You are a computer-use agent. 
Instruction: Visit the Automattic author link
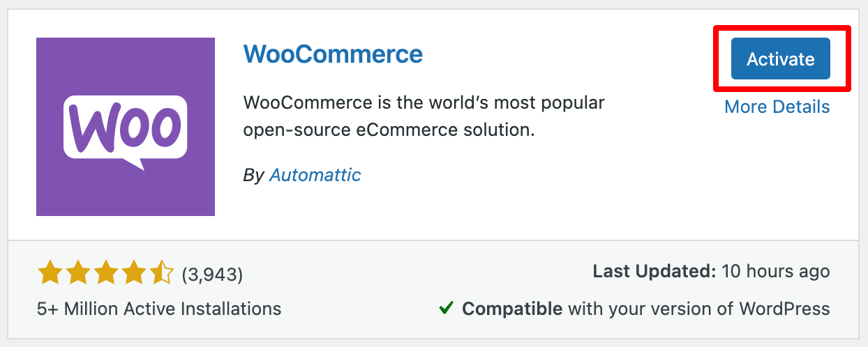(315, 175)
